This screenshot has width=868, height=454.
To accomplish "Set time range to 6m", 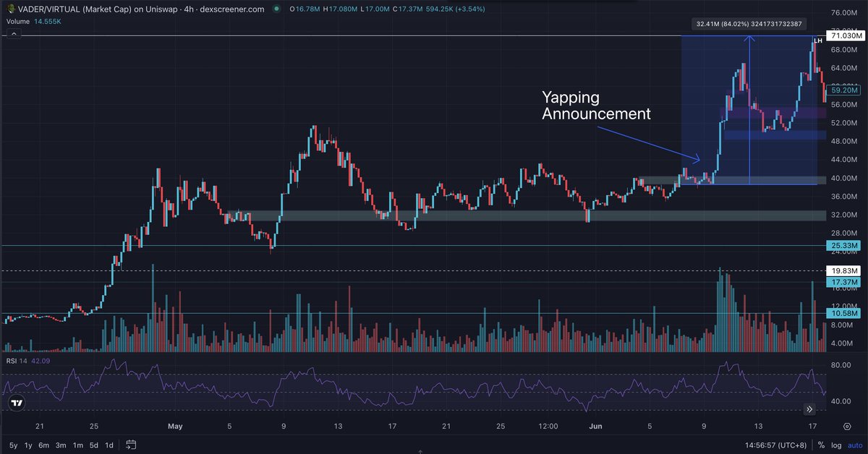I will tap(44, 445).
